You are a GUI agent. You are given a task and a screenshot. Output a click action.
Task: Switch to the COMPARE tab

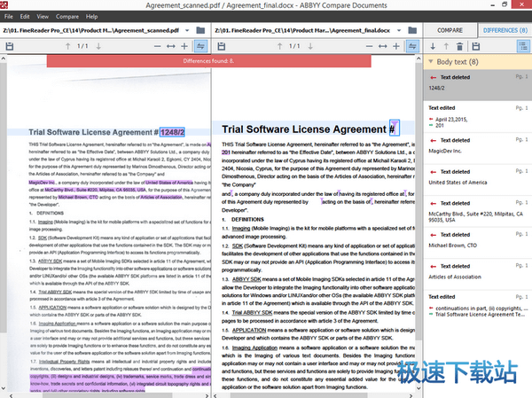(450, 29)
